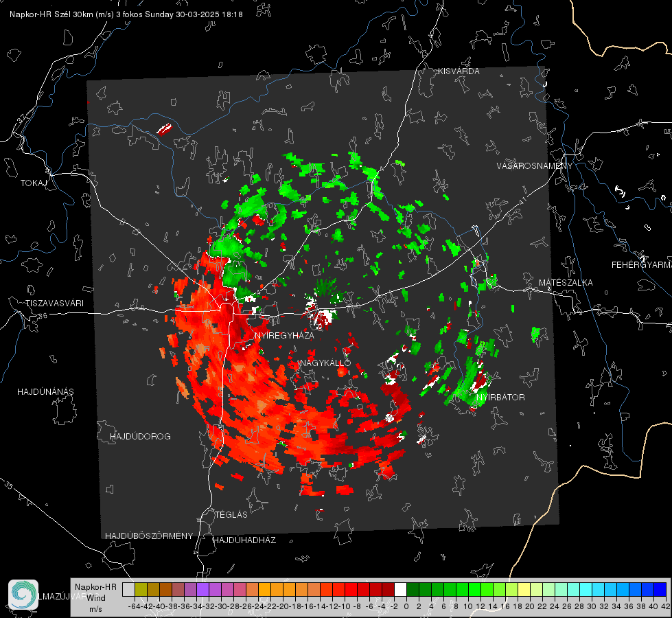Click the TÉGLÁS town label
The width and height of the screenshot is (672, 618).
[231, 515]
